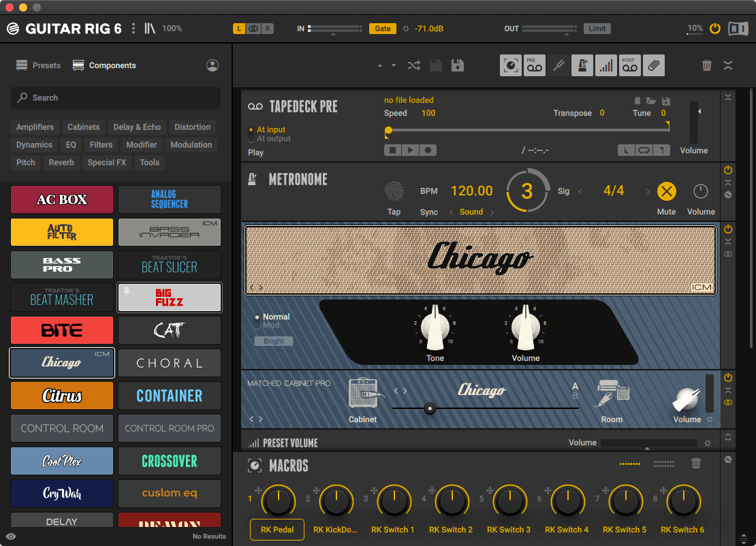
Task: Open the Preset Volume toolbar icon
Action: tap(606, 65)
